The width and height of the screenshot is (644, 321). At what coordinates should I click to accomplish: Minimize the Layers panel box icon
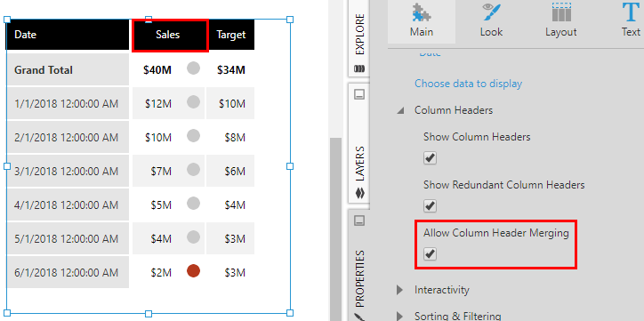359,94
